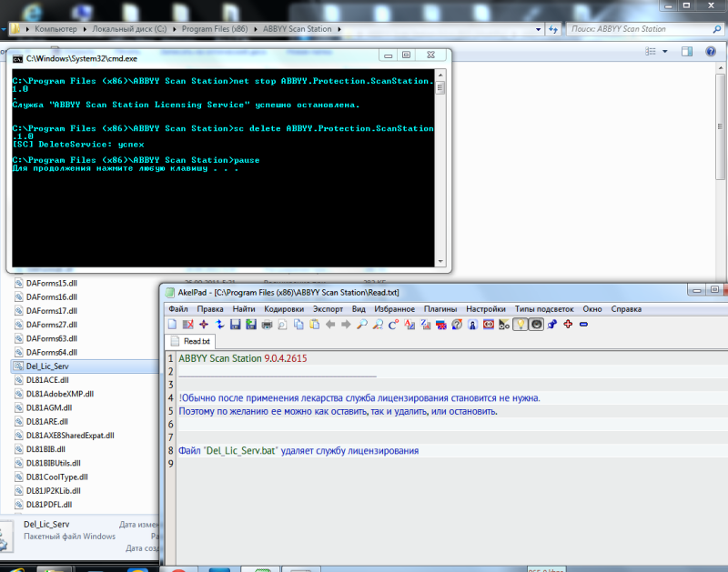The image size is (728, 572).
Task: Toggle the speaker button in AkelPad toolbar
Action: [536, 325]
